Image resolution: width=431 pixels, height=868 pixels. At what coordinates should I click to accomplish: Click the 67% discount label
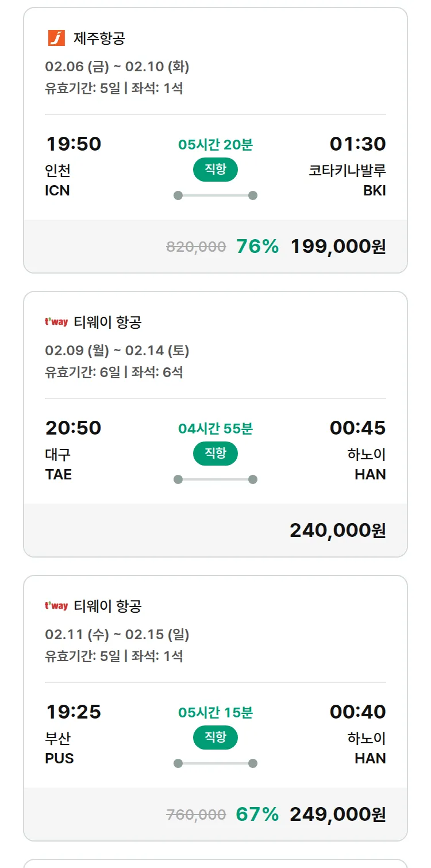point(257,815)
